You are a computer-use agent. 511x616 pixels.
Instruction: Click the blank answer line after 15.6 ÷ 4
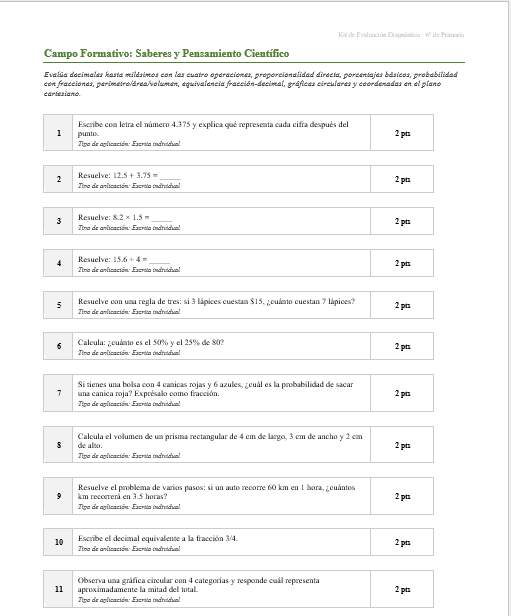159,260
